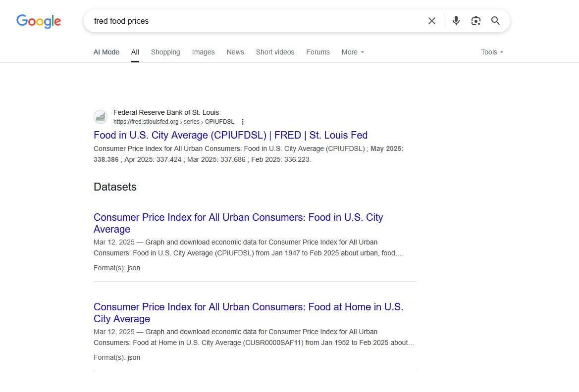
Task: Switch to the News tab
Action: [x=235, y=52]
